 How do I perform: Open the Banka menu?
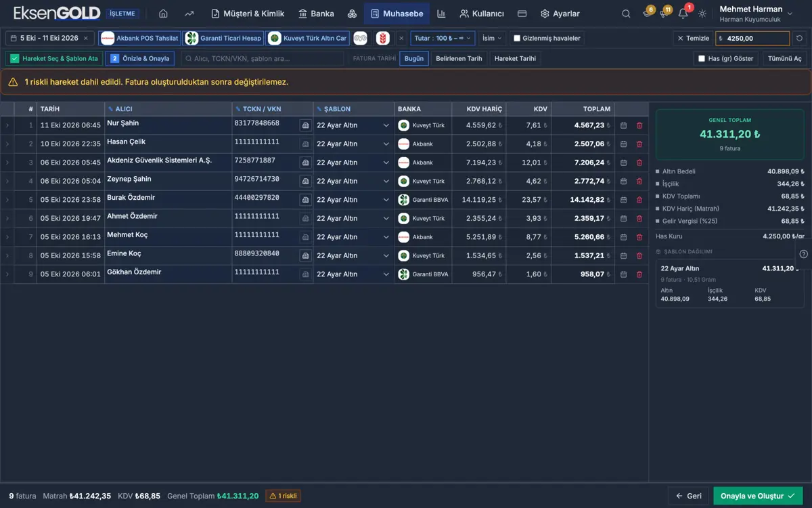316,14
